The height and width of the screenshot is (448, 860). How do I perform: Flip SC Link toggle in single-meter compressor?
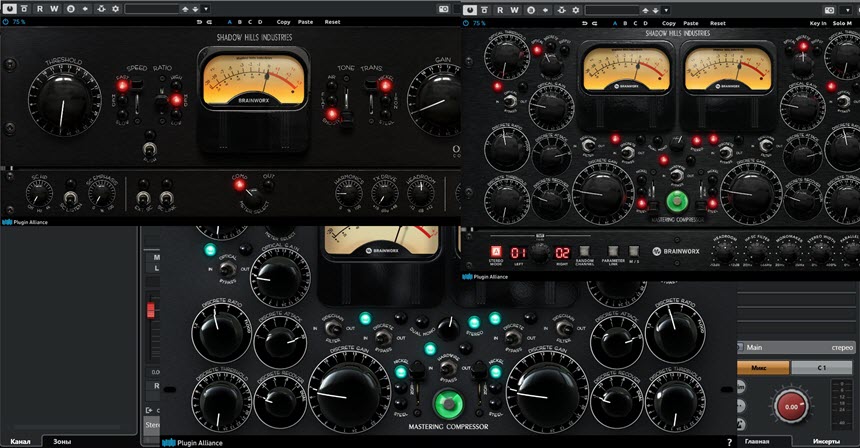[x=166, y=197]
